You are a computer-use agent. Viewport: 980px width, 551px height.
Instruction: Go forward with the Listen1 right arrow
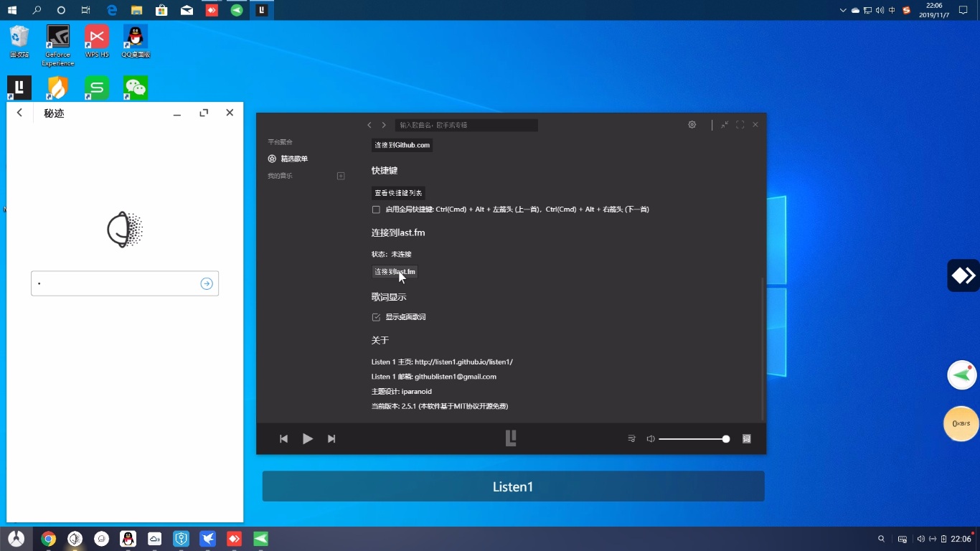384,125
